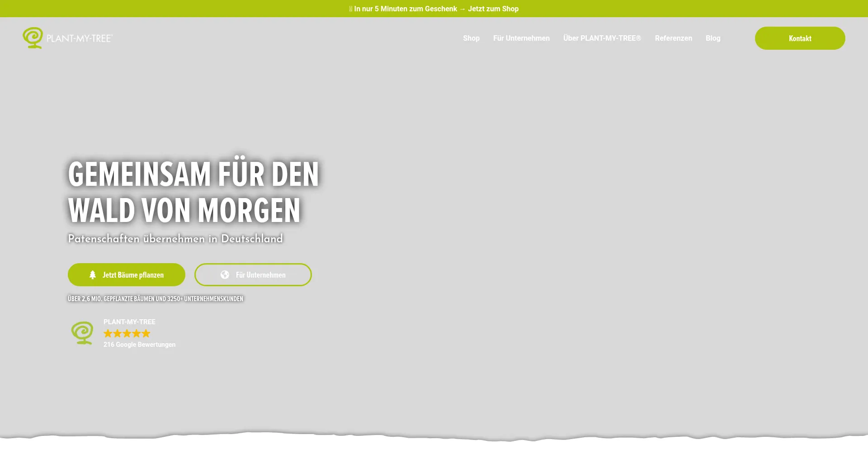Click the first yellow rating star
868x449 pixels.
[x=108, y=333]
